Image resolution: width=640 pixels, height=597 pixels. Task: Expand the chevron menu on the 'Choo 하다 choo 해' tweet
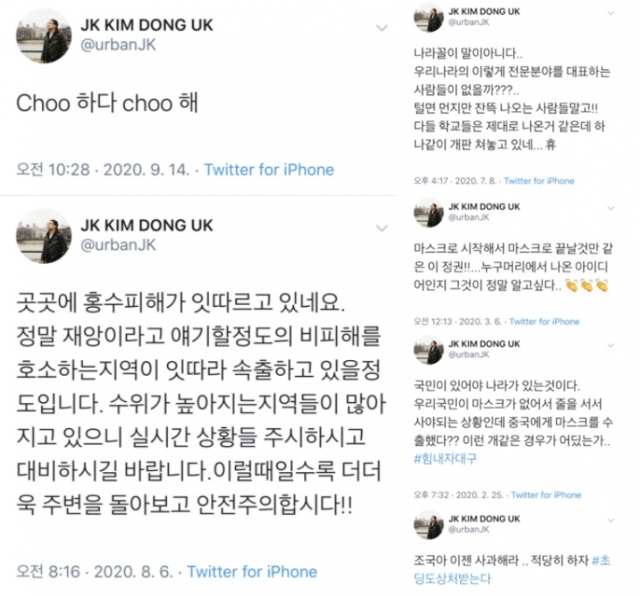pyautogui.click(x=382, y=28)
